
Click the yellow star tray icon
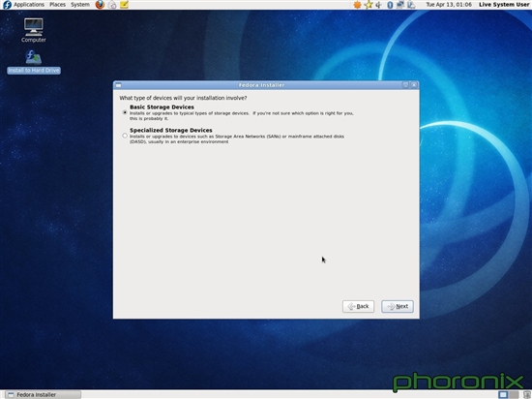pos(369,5)
